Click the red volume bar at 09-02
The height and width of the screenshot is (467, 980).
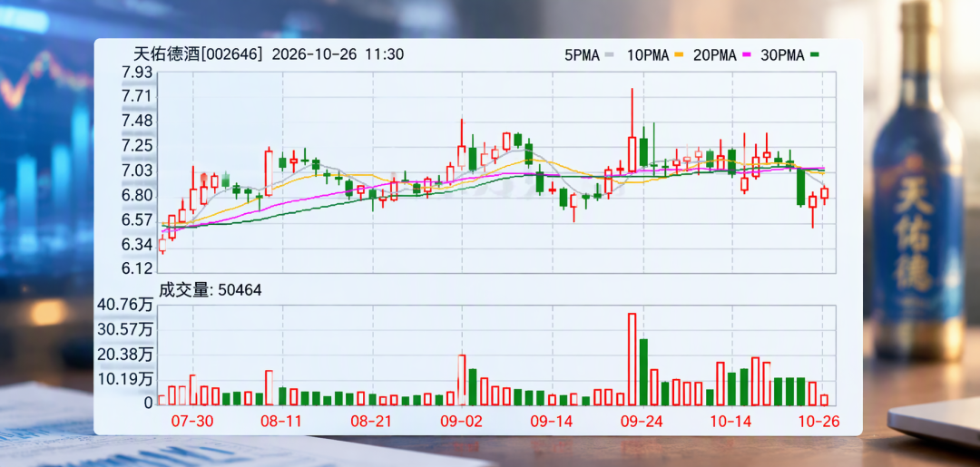click(x=463, y=380)
